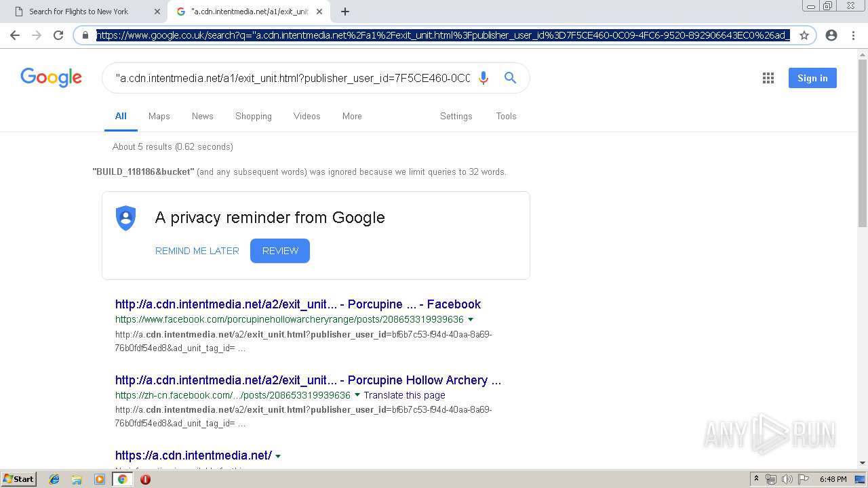The image size is (868, 488).
Task: Go back to the previous page
Action: coord(15,35)
